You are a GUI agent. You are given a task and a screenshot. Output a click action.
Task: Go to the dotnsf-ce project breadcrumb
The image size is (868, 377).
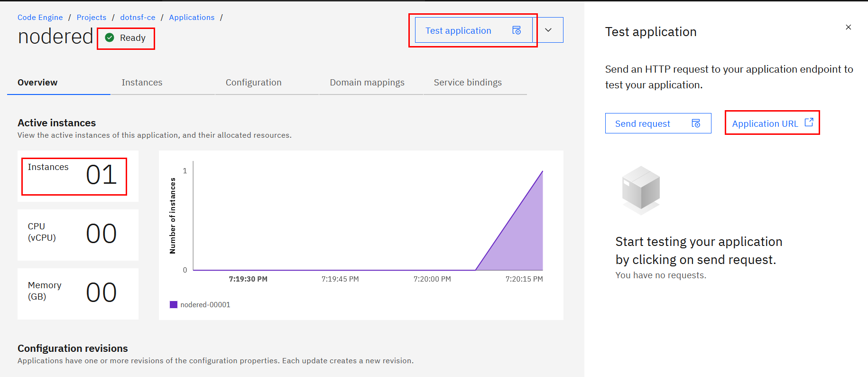click(x=138, y=18)
